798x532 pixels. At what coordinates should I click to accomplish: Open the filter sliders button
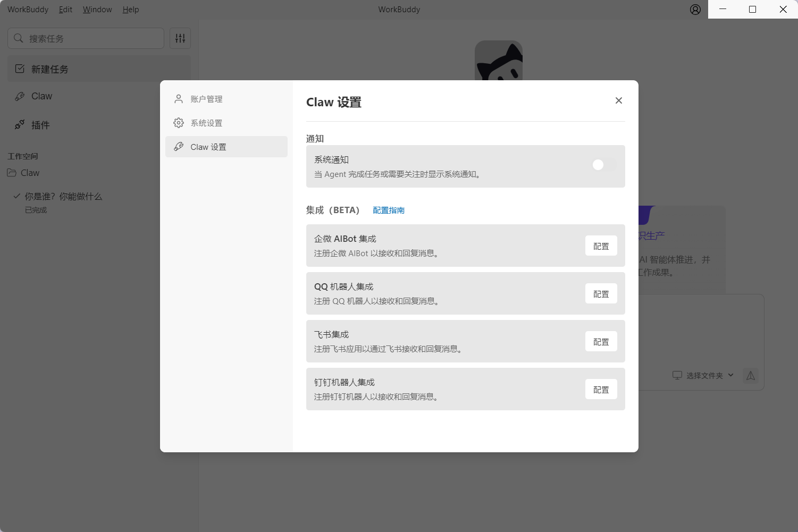[x=180, y=38]
